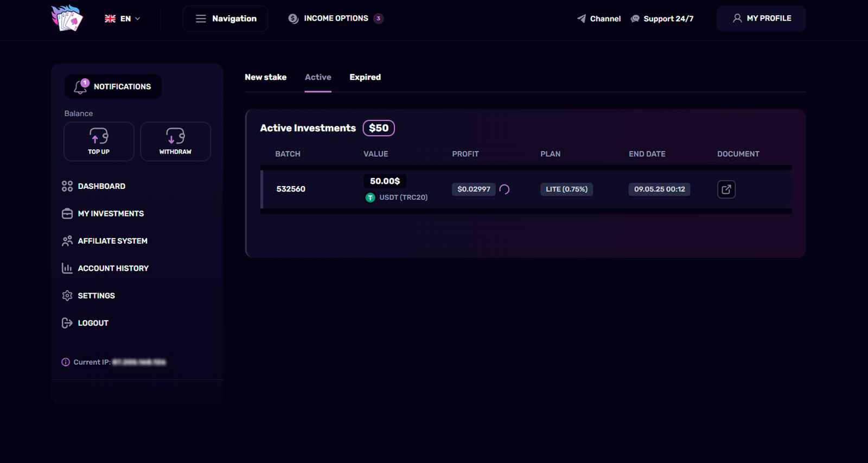Open My Profile
The image size is (868, 463).
pos(761,18)
